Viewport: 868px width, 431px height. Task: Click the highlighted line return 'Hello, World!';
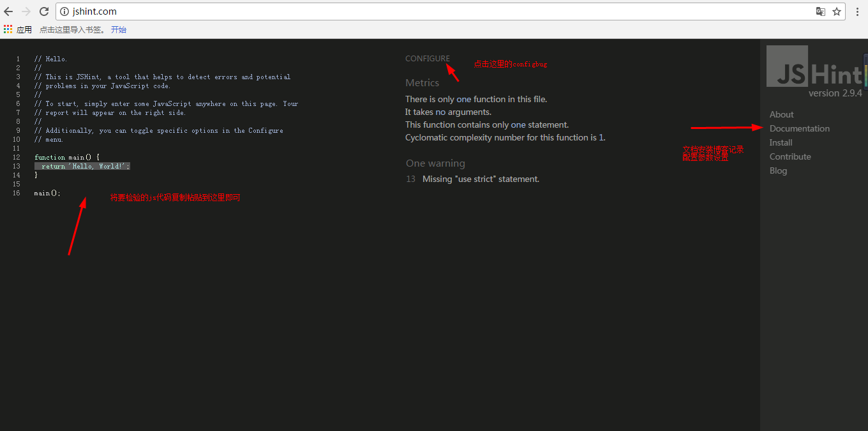click(x=82, y=166)
